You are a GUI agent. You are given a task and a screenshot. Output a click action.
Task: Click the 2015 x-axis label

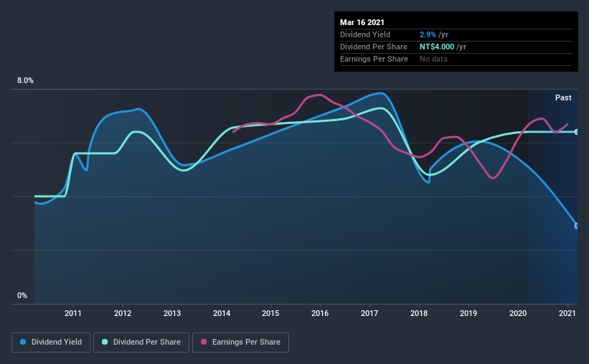click(x=270, y=313)
